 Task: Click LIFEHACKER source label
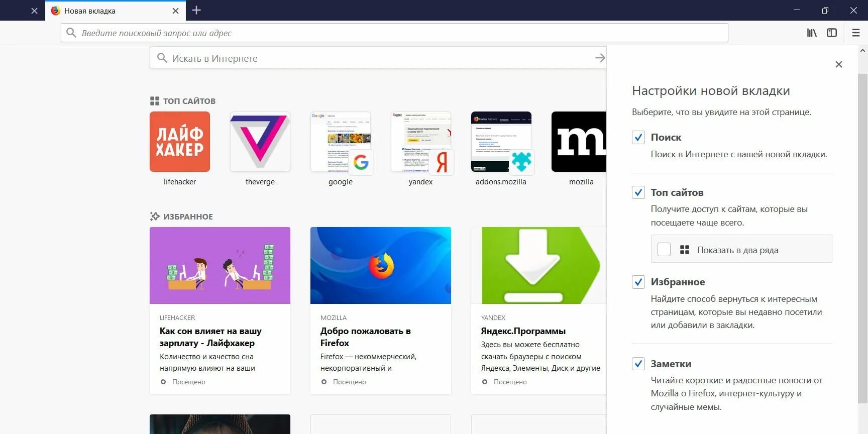tap(177, 317)
